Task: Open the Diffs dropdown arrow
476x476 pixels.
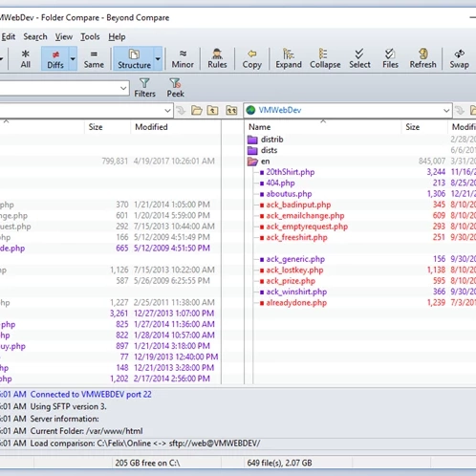Action: 73,58
